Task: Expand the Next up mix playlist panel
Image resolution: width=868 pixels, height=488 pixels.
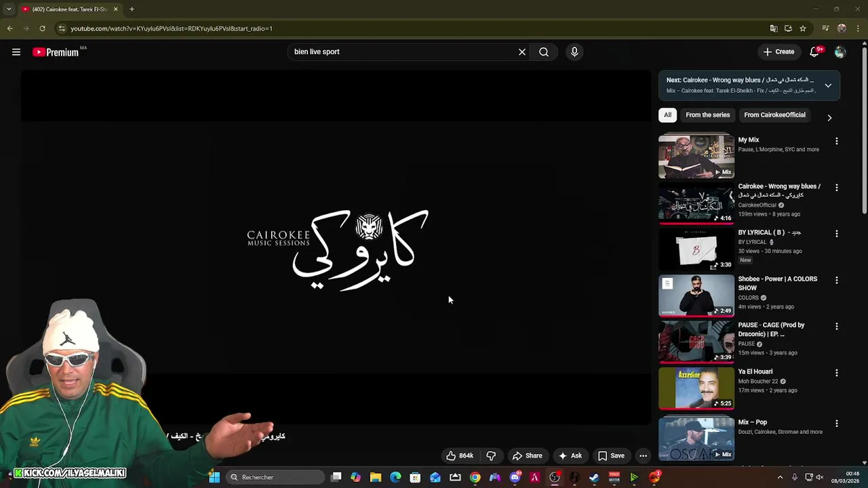Action: point(828,85)
